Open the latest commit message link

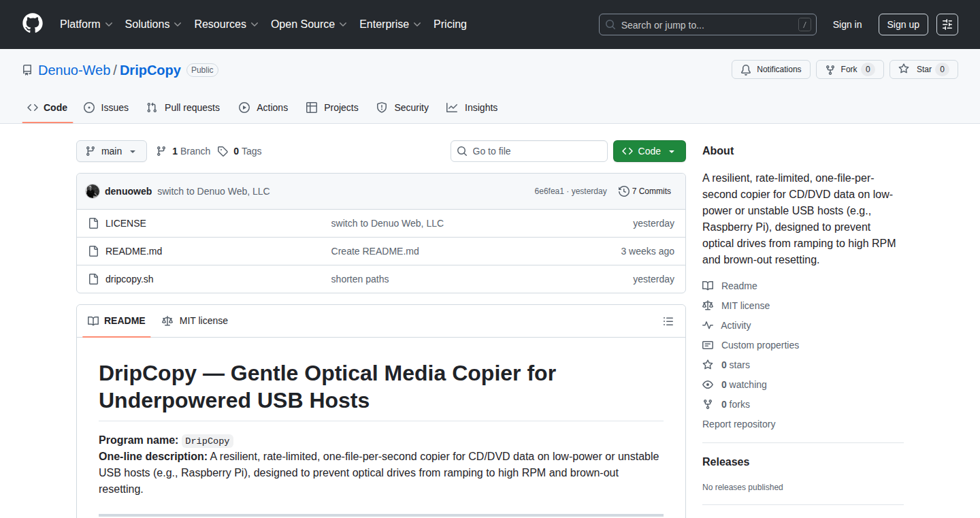tap(214, 191)
